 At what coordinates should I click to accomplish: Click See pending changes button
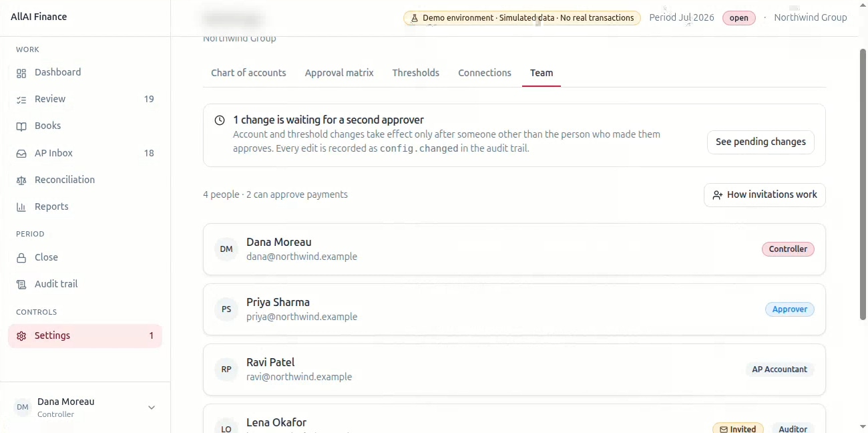coord(761,142)
